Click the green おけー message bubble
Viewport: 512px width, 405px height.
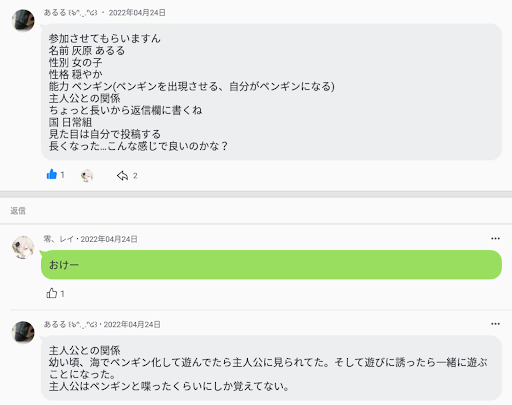(271, 265)
